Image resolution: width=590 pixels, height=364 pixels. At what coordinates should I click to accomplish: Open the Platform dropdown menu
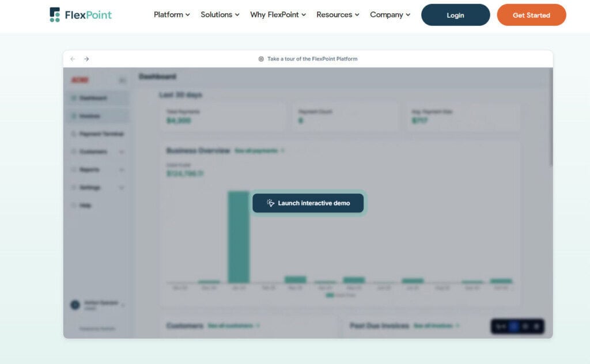point(172,15)
